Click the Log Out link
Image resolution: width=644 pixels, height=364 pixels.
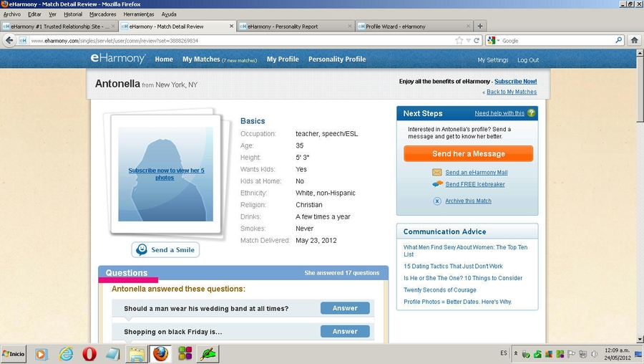[528, 59]
